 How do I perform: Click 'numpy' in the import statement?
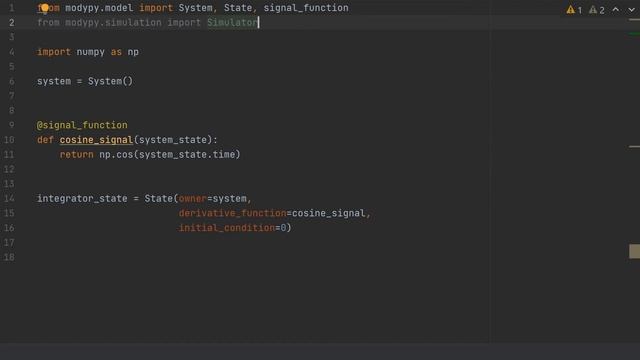(x=90, y=52)
